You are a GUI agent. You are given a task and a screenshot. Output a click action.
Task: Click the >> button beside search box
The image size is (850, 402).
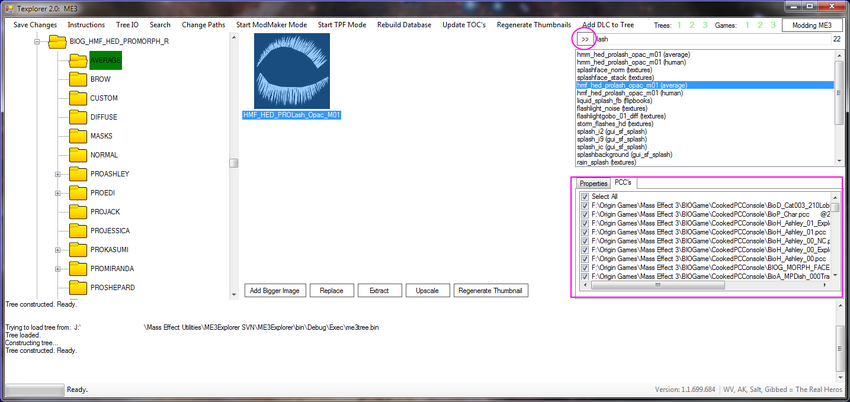(x=584, y=40)
